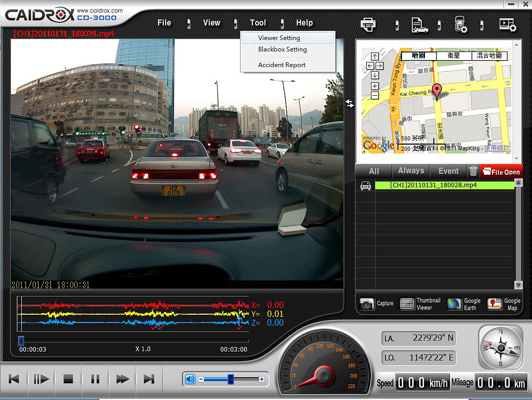Select hybrid 混合地圖 map view
Image resolution: width=532 pixels, height=400 pixels.
489,56
